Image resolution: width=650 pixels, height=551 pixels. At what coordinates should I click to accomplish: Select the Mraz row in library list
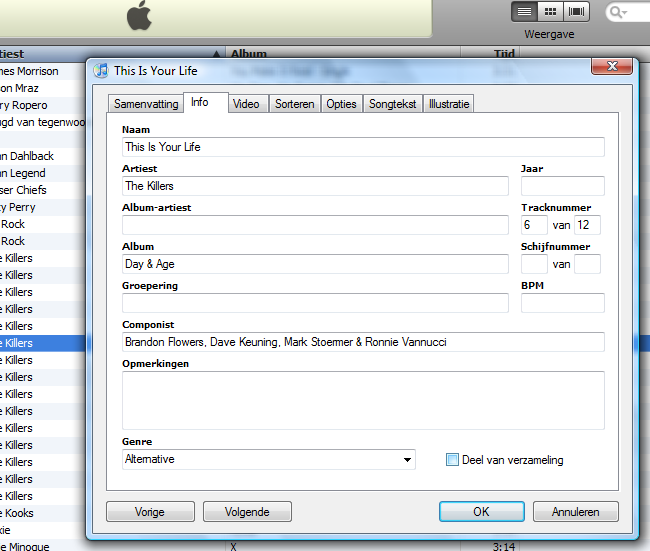pyautogui.click(x=42, y=88)
